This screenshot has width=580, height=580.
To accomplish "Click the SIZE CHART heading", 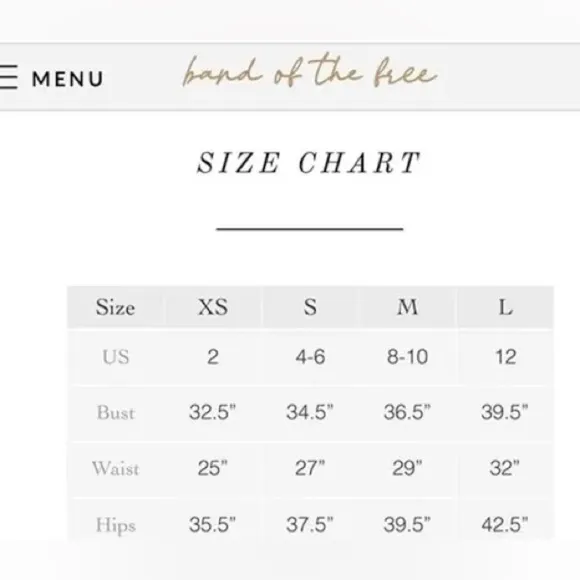I will [x=309, y=163].
